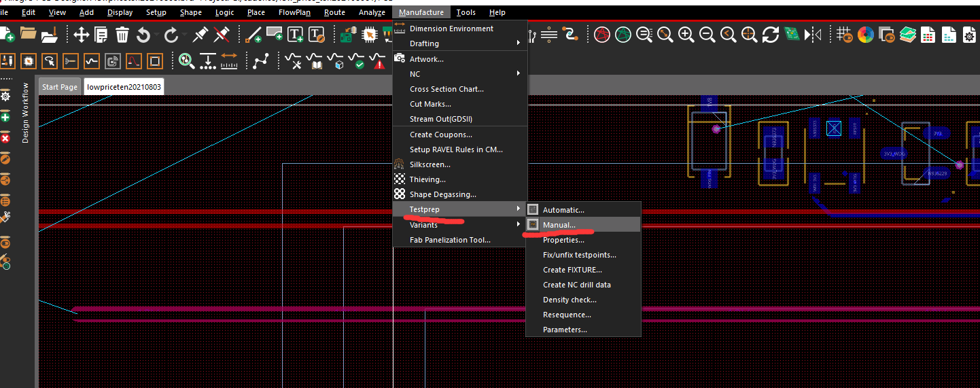Viewport: 980px width, 388px height.
Task: Click the Flip Design mirror icon
Action: tap(813, 35)
